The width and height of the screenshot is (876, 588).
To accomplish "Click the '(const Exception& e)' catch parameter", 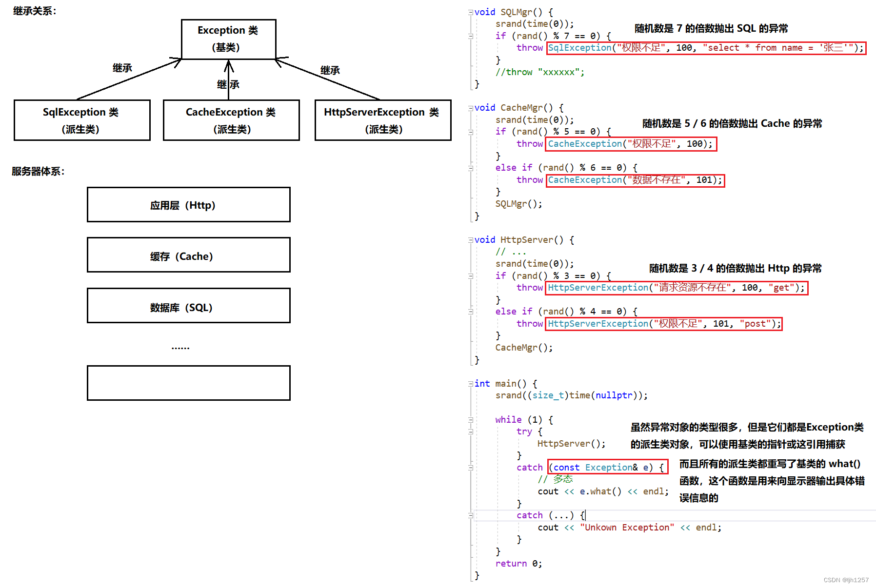I will 608,467.
